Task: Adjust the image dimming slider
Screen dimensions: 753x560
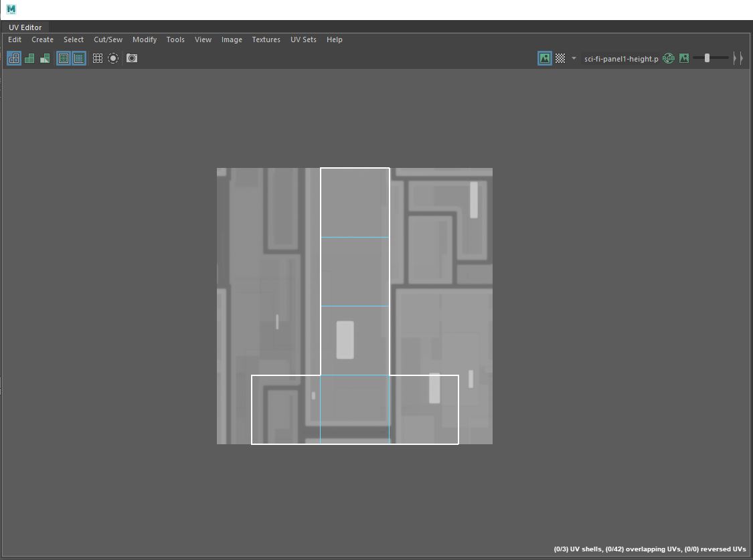Action: [707, 58]
